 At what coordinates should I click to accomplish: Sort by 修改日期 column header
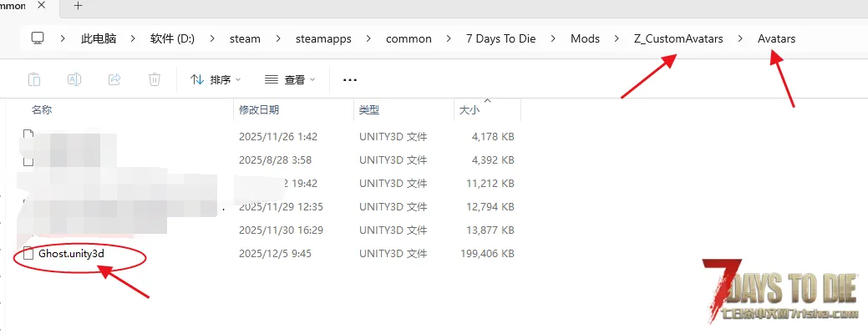click(x=259, y=109)
